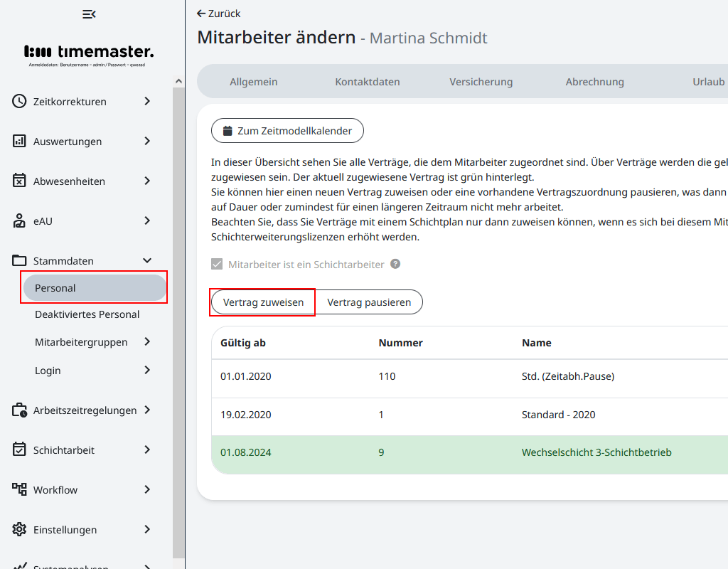The image size is (728, 569).
Task: Toggle the Mitarbeiter ist ein Schichtarbeiter checkbox
Action: point(215,264)
